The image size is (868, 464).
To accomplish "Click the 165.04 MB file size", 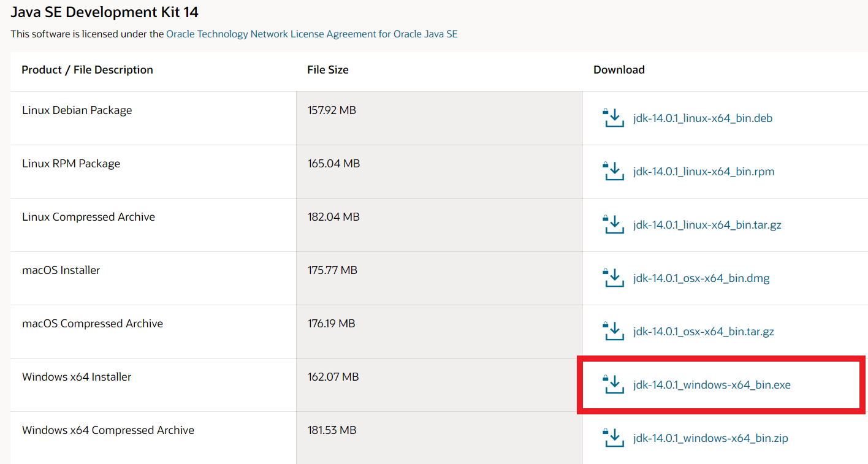I will coord(333,164).
